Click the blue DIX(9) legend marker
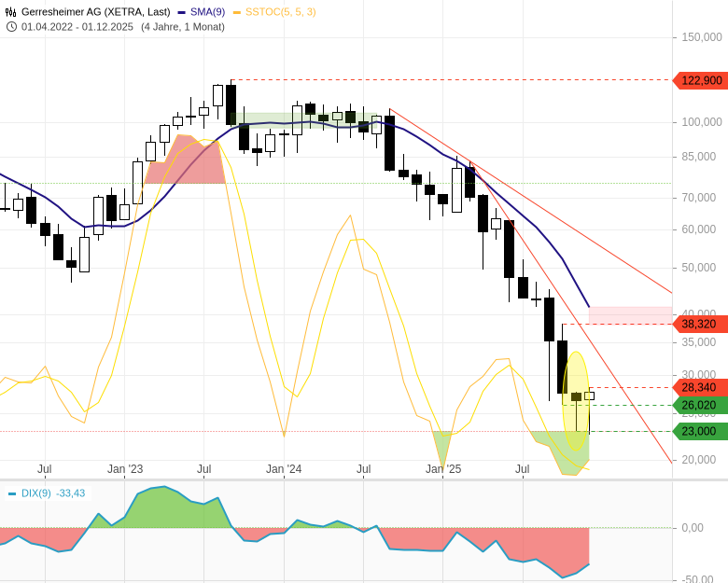The width and height of the screenshot is (728, 583). pyautogui.click(x=12, y=493)
